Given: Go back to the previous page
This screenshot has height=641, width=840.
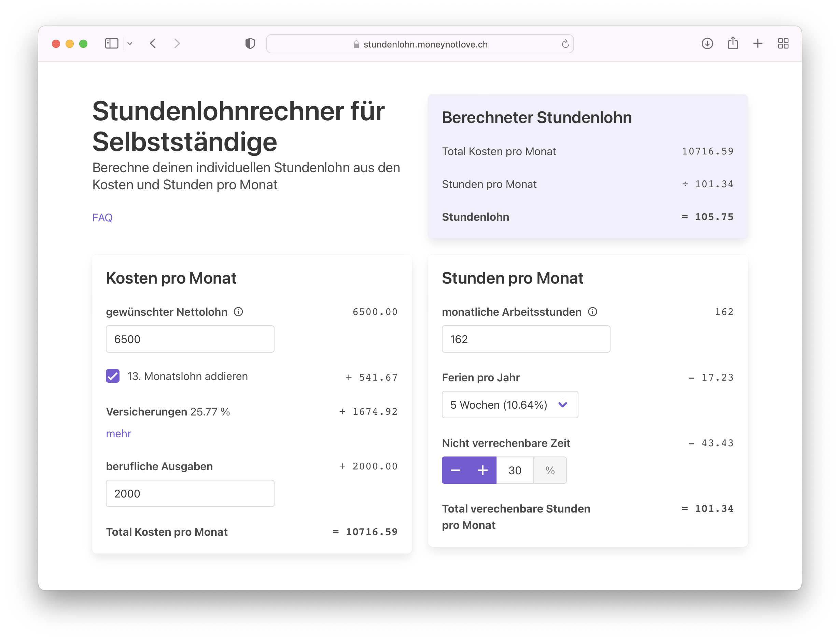Looking at the screenshot, I should (x=153, y=43).
